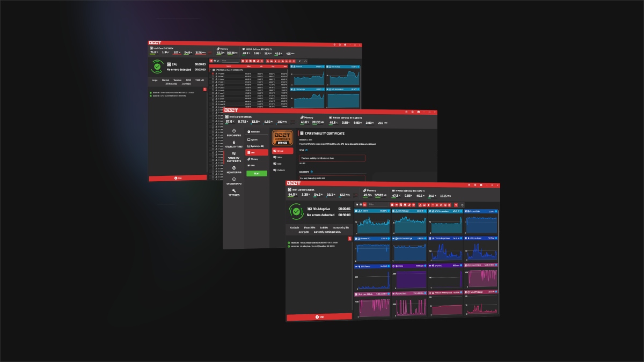Click green checkmark status icon in back window
This screenshot has height=362, width=644.
pos(157,67)
